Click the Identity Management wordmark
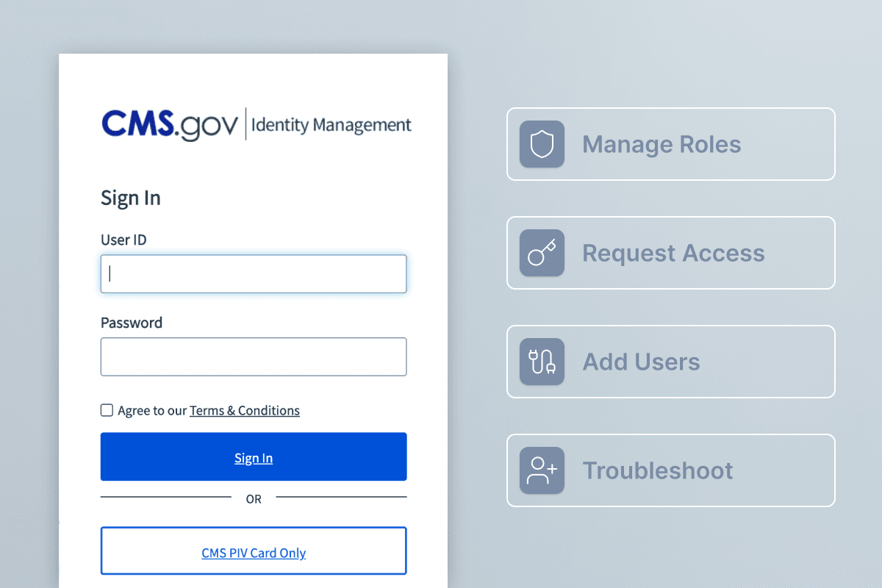Screen dimensions: 882x588 pos(331,125)
